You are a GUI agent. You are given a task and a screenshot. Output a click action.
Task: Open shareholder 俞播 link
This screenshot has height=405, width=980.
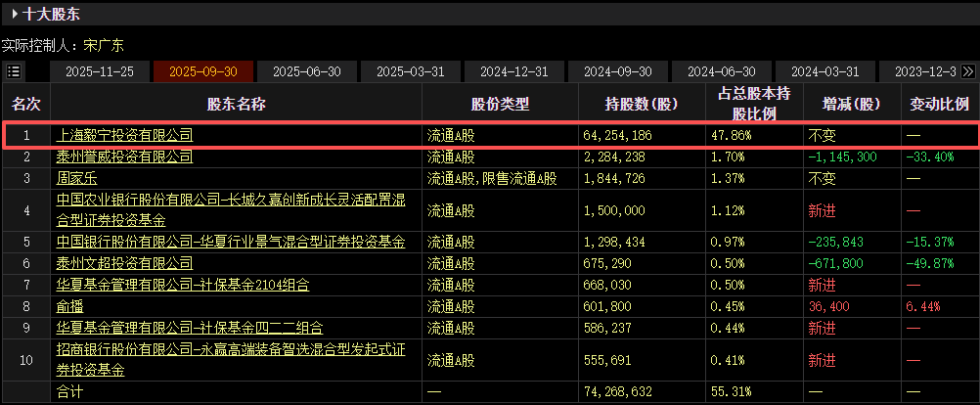(x=69, y=306)
